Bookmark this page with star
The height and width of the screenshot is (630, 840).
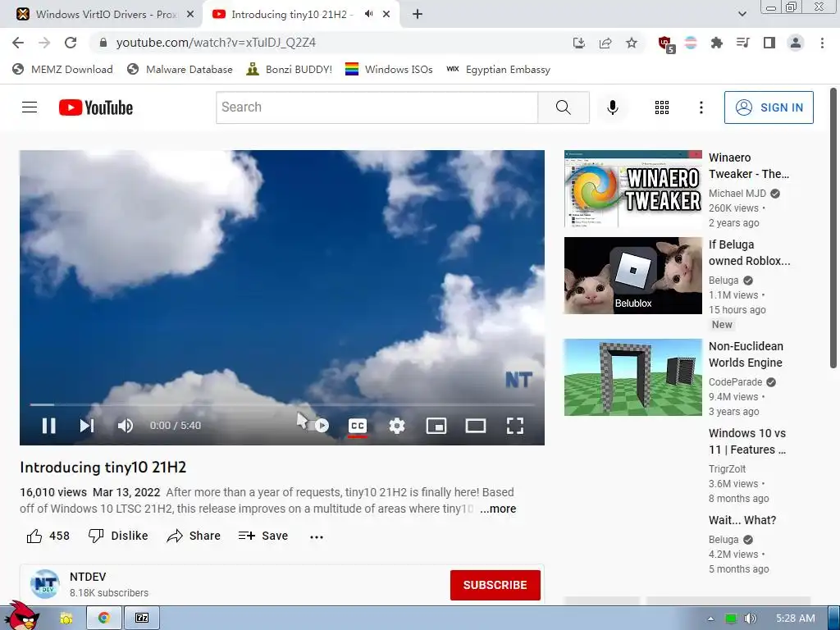click(632, 43)
